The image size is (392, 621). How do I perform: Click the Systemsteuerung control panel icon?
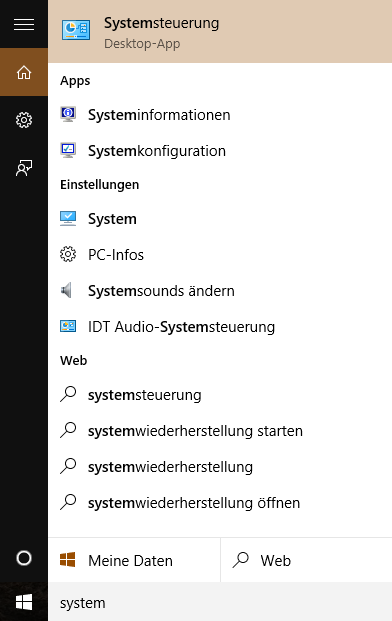click(x=76, y=30)
